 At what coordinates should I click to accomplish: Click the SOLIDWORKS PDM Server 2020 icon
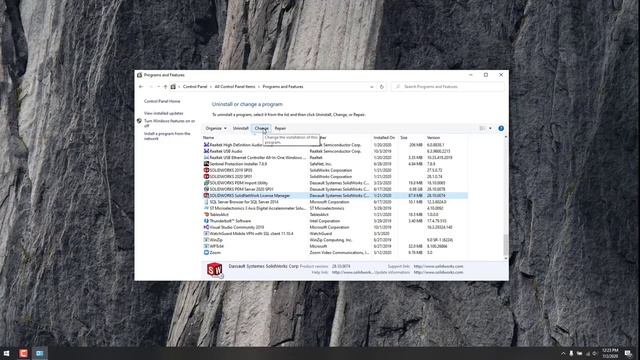coord(206,189)
